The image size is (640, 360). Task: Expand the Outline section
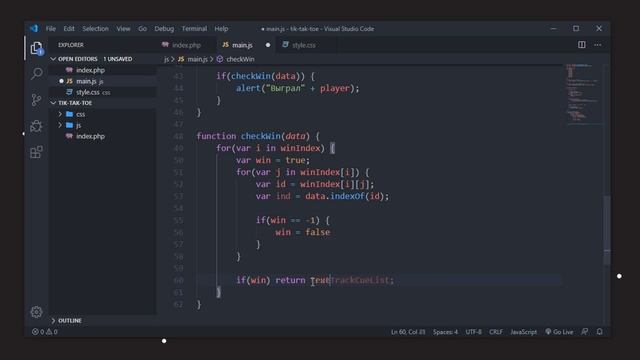69,320
